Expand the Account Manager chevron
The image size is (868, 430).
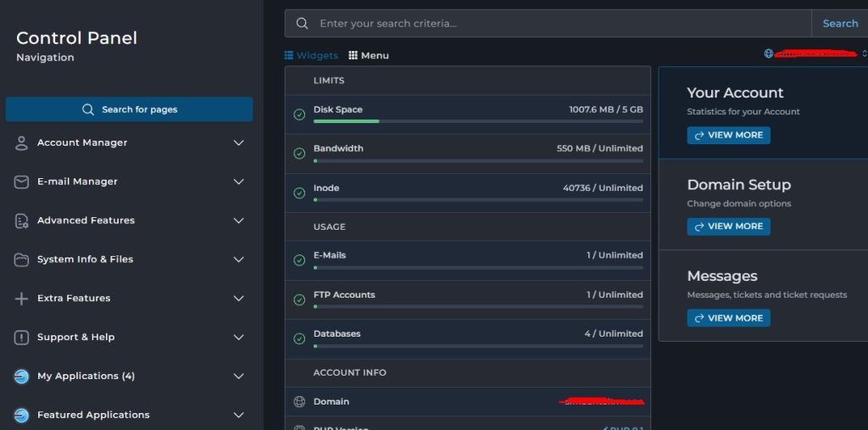(x=238, y=143)
